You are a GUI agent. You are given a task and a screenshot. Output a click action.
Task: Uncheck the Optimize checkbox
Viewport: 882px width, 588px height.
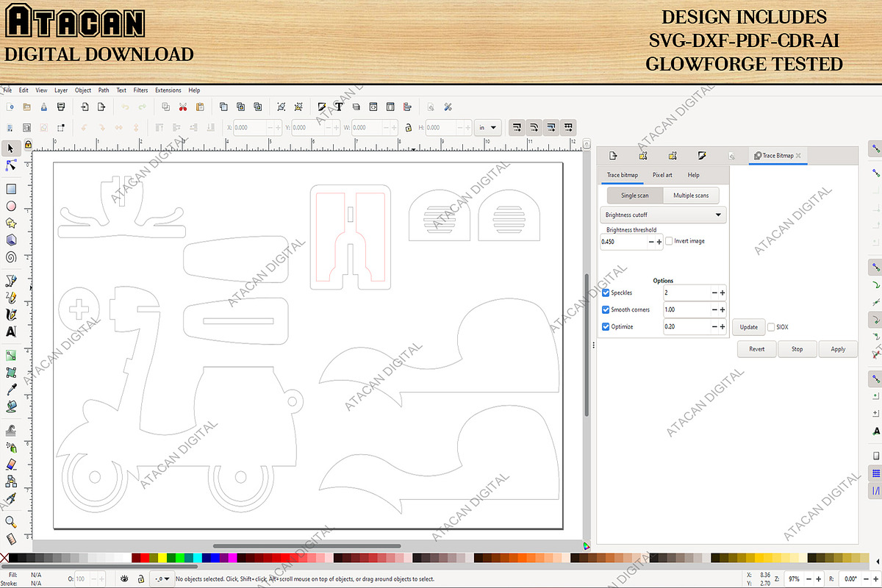(606, 326)
